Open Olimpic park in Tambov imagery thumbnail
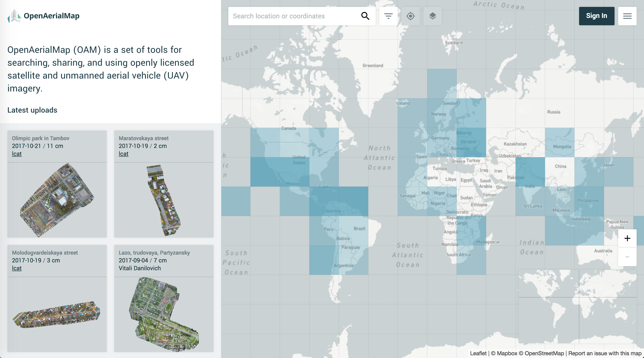 (x=57, y=200)
